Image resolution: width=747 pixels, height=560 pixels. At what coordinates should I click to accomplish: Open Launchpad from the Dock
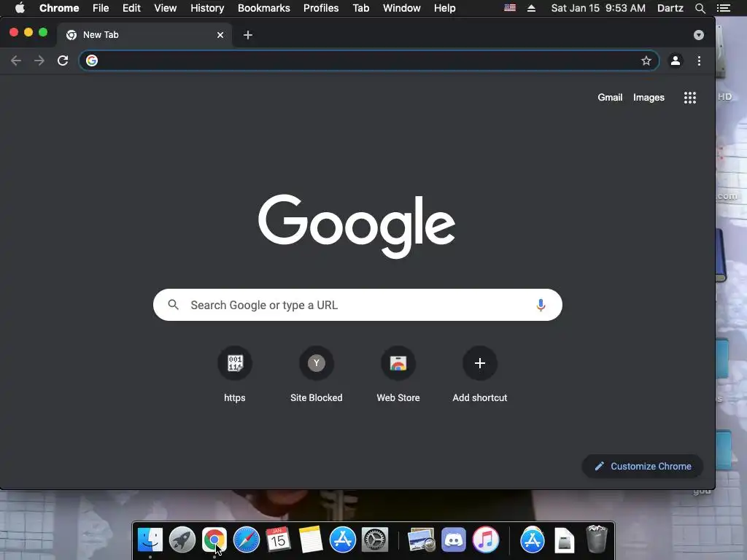pyautogui.click(x=182, y=540)
